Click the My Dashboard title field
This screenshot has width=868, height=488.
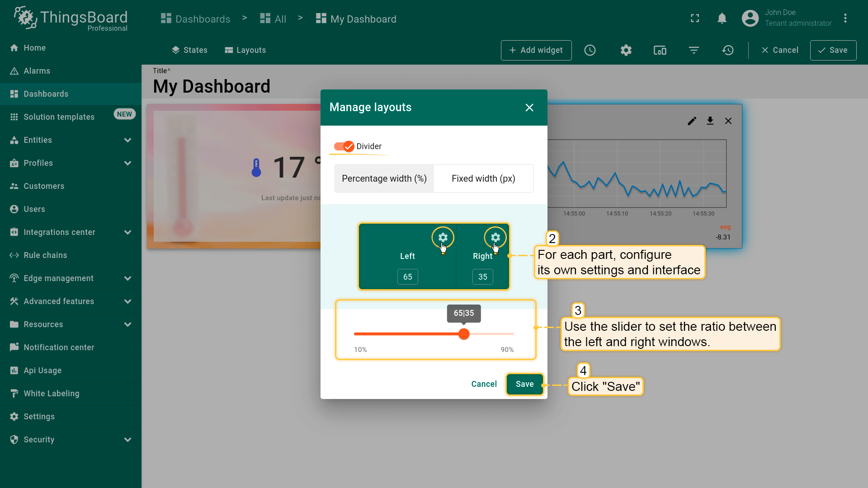tap(212, 86)
